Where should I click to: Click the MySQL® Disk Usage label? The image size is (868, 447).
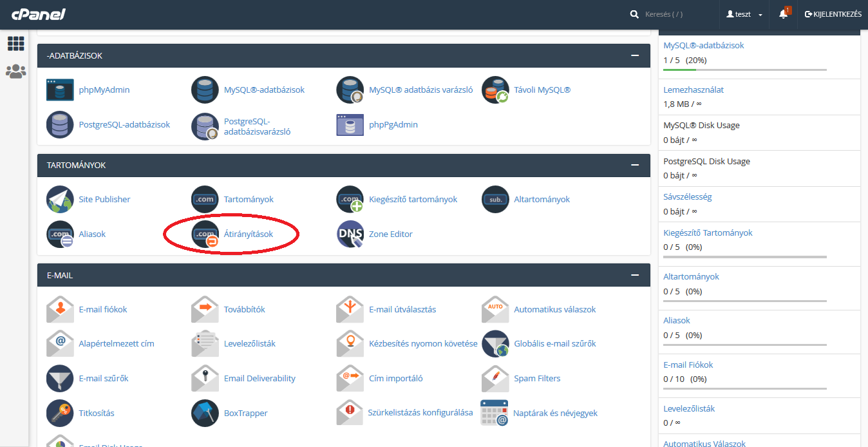(x=701, y=125)
